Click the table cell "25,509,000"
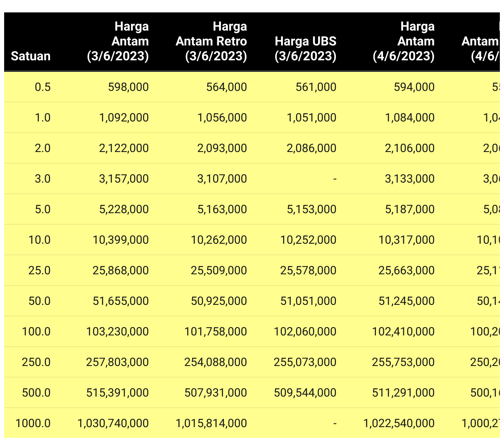Image resolution: width=504 pixels, height=442 pixels. click(x=219, y=270)
